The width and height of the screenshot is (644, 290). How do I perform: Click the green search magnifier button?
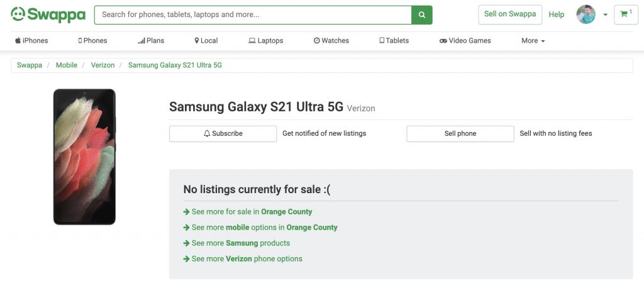pos(422,15)
